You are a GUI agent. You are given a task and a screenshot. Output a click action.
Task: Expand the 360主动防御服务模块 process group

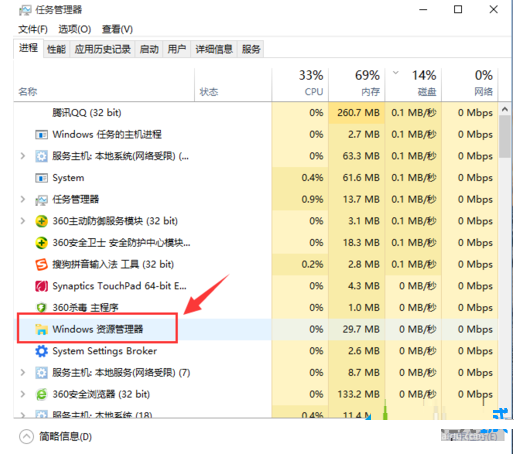[x=23, y=221]
